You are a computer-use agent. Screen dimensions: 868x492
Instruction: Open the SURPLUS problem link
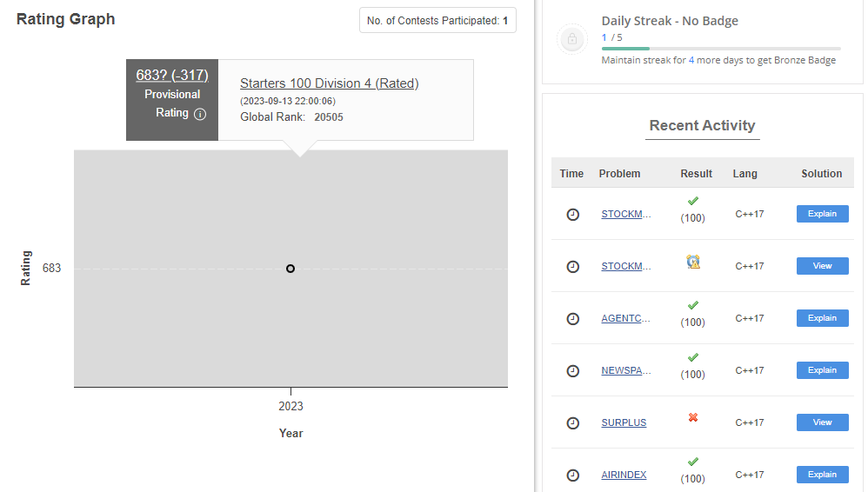click(x=624, y=422)
